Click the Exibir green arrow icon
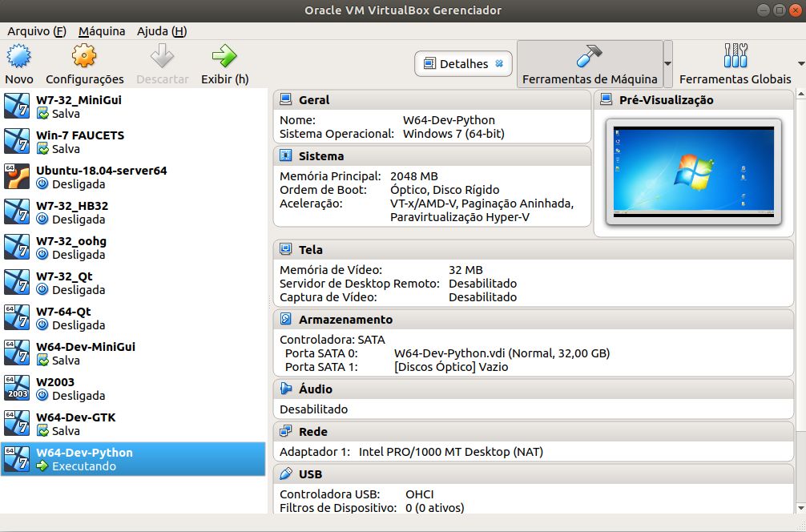Image resolution: width=806 pixels, height=532 pixels. coord(224,57)
